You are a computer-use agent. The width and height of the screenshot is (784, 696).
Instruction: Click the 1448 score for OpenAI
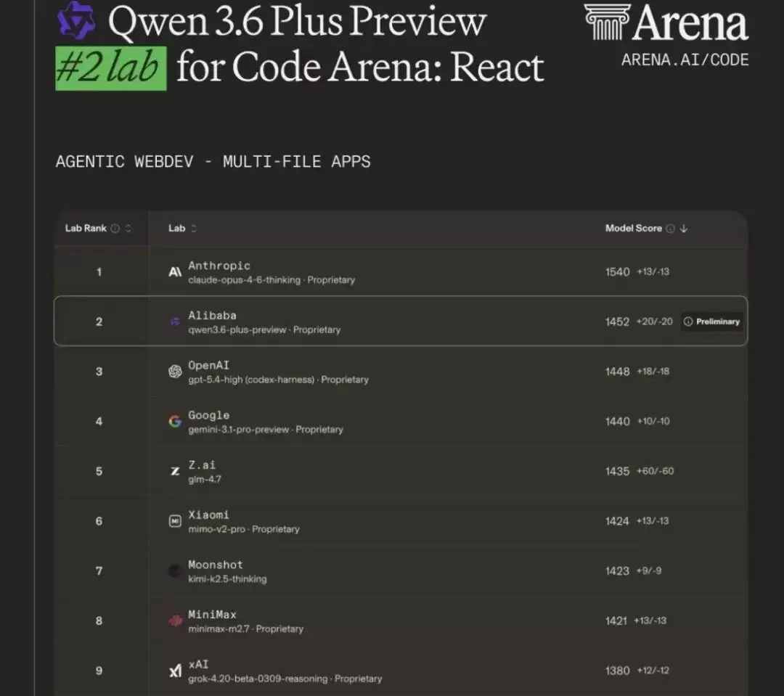tap(618, 372)
